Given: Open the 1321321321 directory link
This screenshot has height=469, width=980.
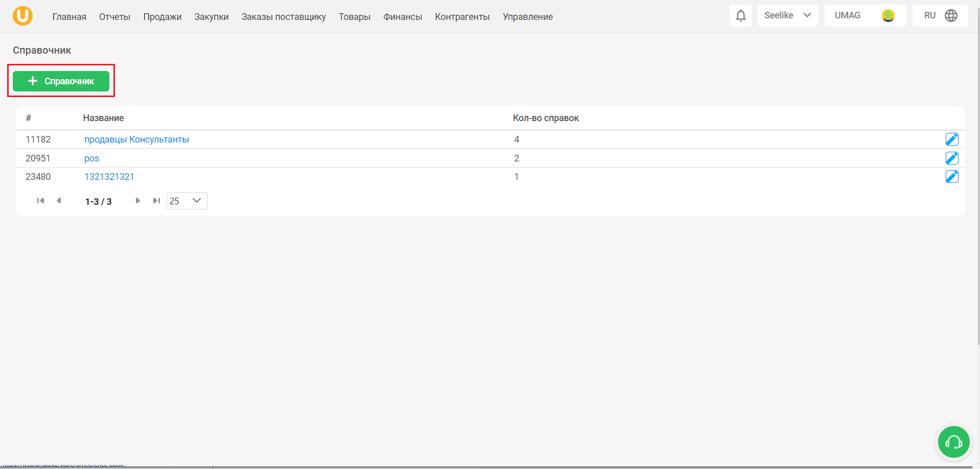Looking at the screenshot, I should tap(109, 177).
